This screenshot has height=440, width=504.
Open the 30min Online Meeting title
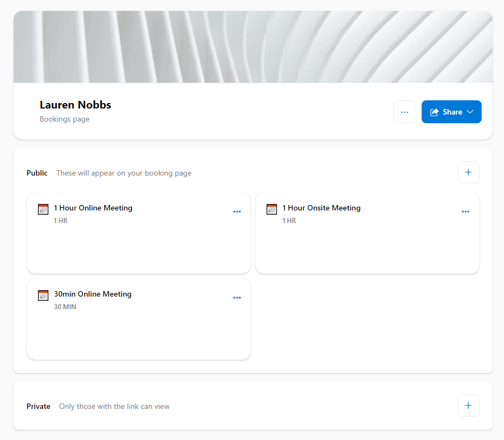point(93,294)
